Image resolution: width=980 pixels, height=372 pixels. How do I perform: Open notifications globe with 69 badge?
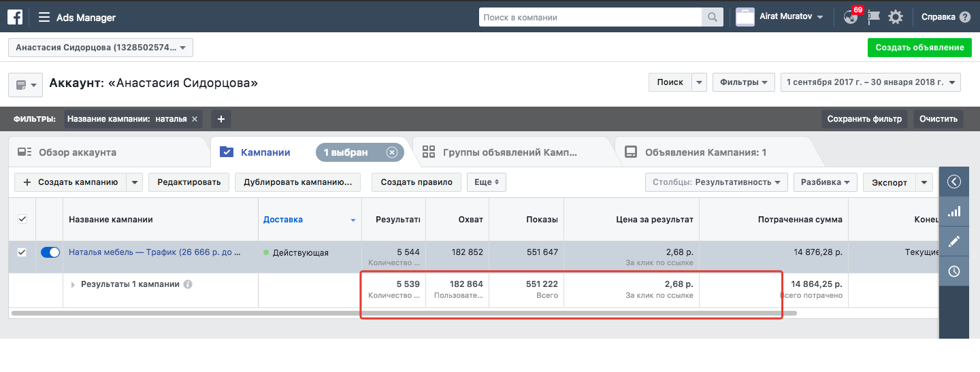(x=851, y=17)
